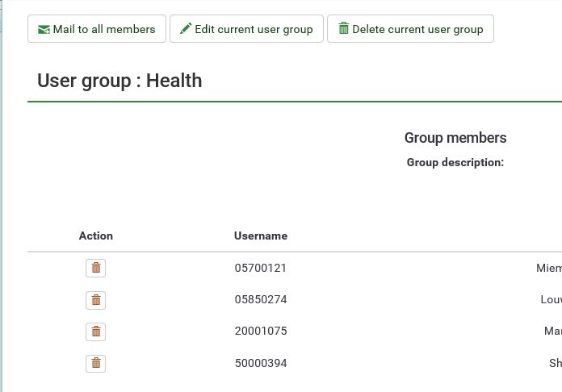Click username 05850274 in the members list
The width and height of the screenshot is (562, 392).
point(260,299)
